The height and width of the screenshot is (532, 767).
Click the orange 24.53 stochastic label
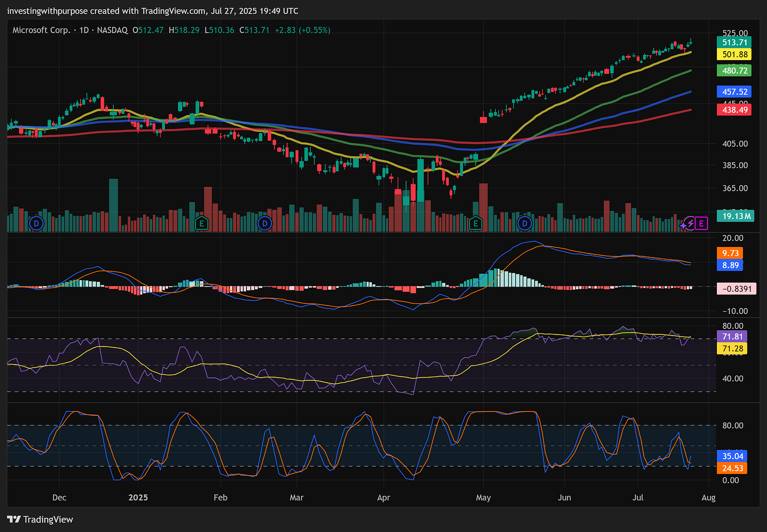coord(732,468)
